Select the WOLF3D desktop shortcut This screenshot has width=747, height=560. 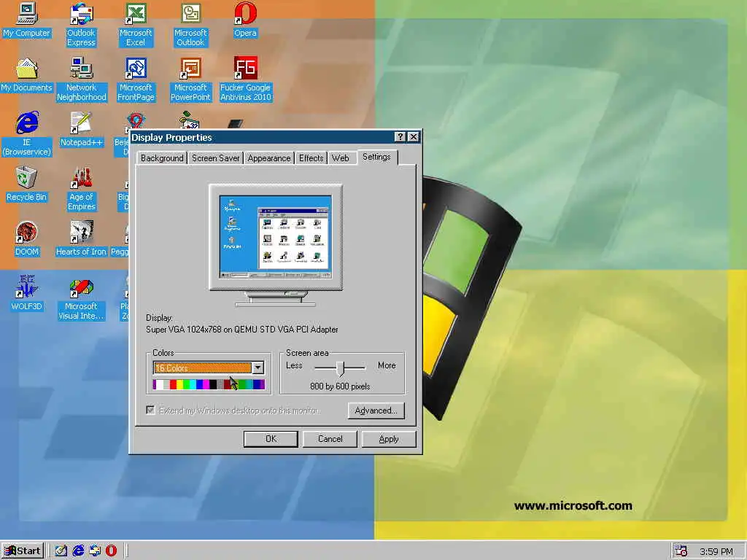tap(27, 293)
